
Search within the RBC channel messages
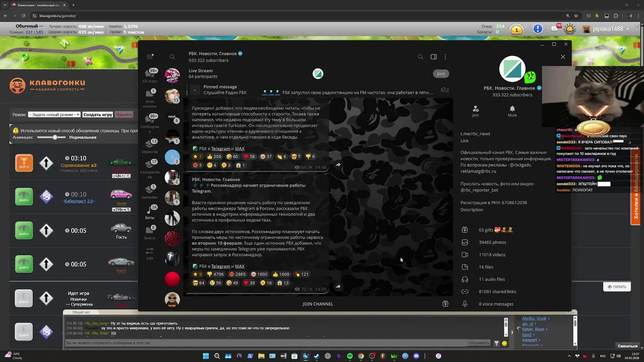421,57
